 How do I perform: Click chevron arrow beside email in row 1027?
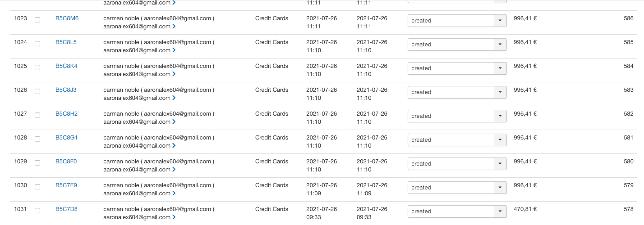(174, 122)
